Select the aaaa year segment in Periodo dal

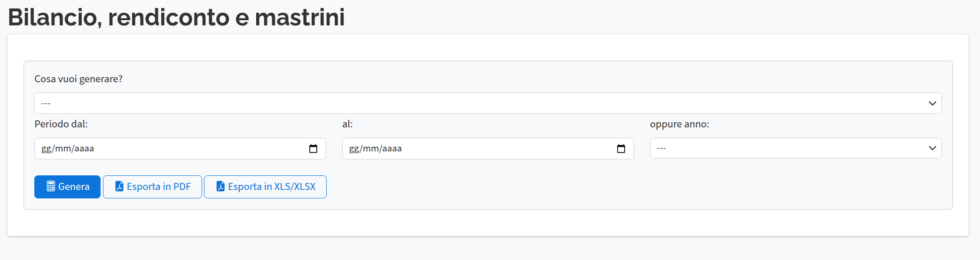click(84, 149)
